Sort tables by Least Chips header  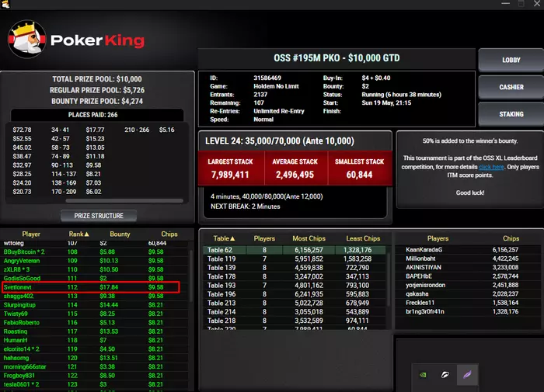click(x=363, y=238)
